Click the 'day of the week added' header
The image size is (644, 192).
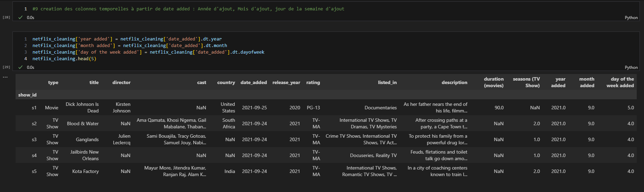coord(620,82)
